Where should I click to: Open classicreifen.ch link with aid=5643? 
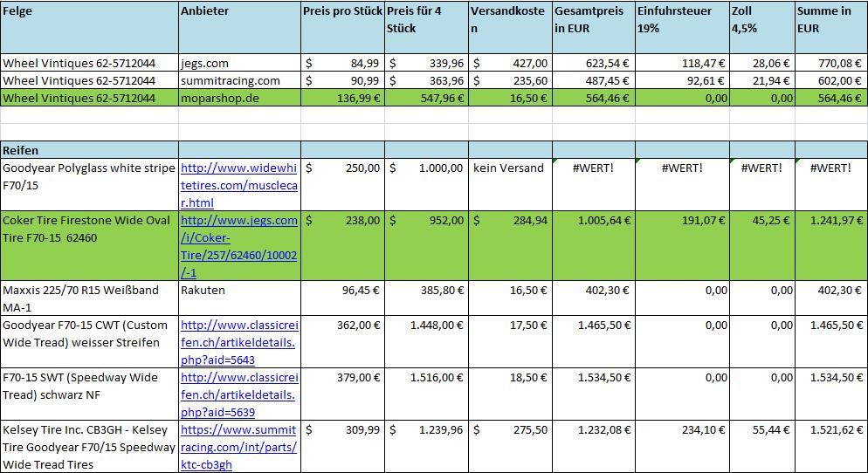point(239,342)
